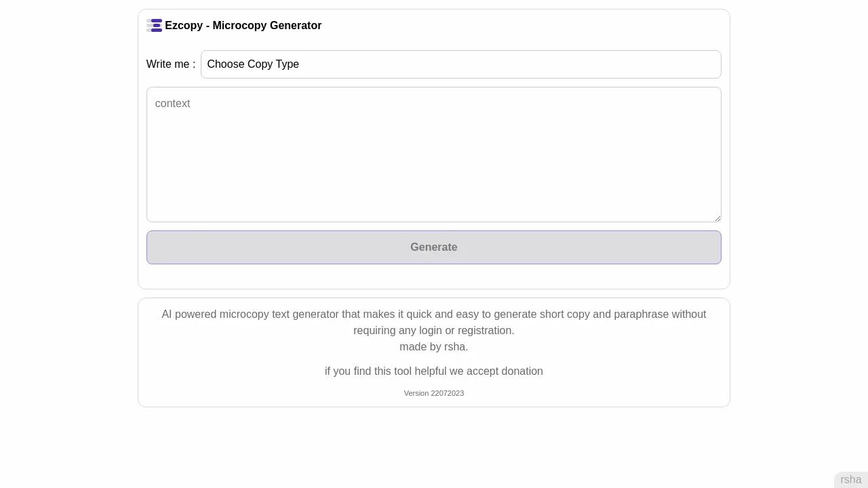The image size is (868, 488).
Task: Click the Ezcopy logo icon
Action: click(154, 26)
